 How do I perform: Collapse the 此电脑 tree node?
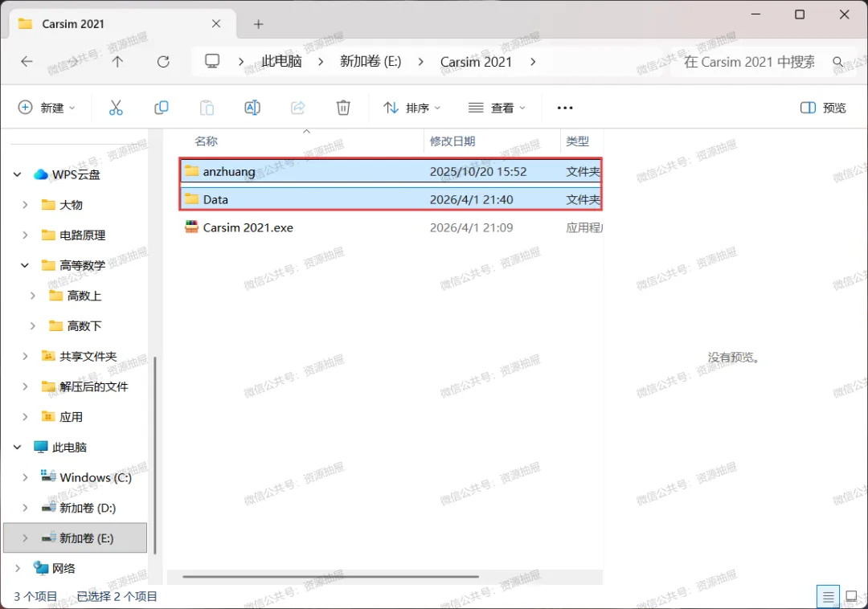17,447
